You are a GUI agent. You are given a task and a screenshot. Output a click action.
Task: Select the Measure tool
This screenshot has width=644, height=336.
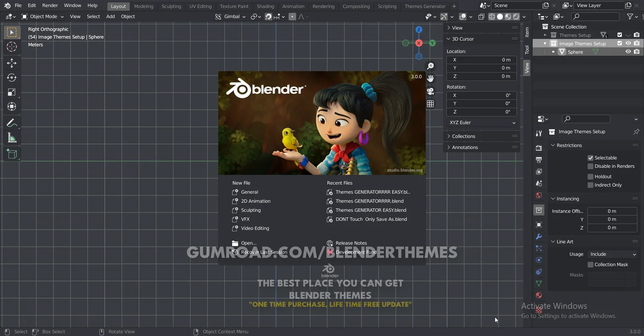[12, 138]
